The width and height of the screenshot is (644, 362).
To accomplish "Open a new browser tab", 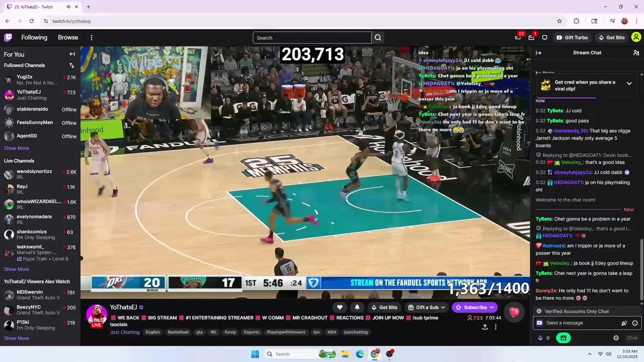I will point(89,7).
